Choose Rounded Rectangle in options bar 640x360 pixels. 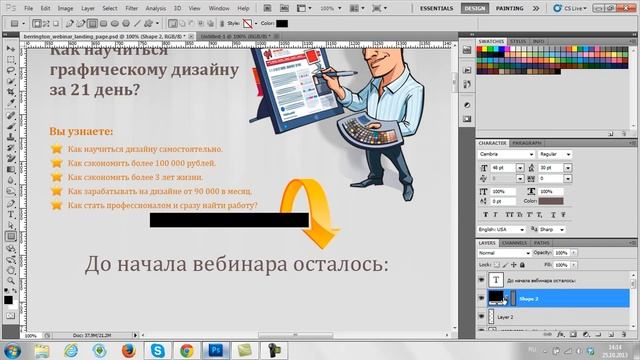click(104, 24)
